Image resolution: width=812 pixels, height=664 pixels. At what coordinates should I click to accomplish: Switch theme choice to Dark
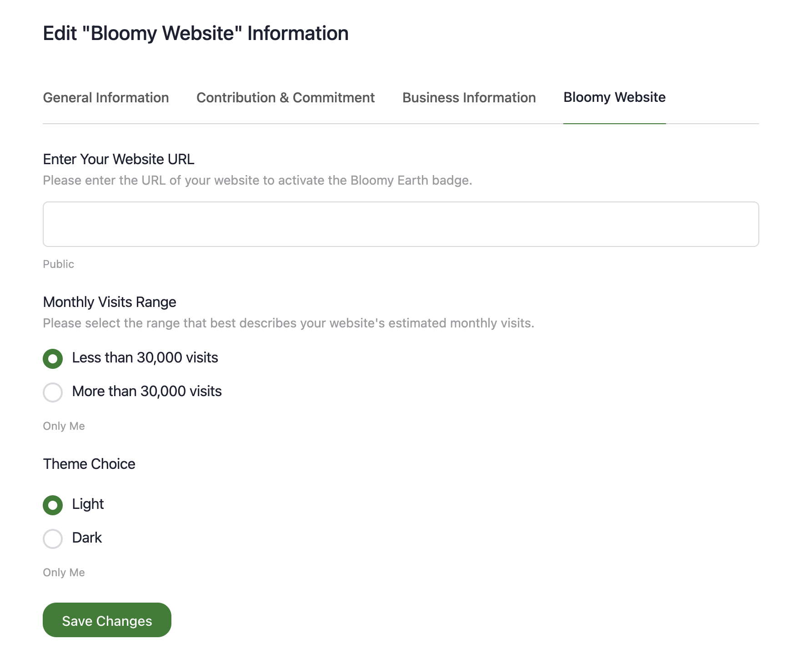(x=53, y=538)
